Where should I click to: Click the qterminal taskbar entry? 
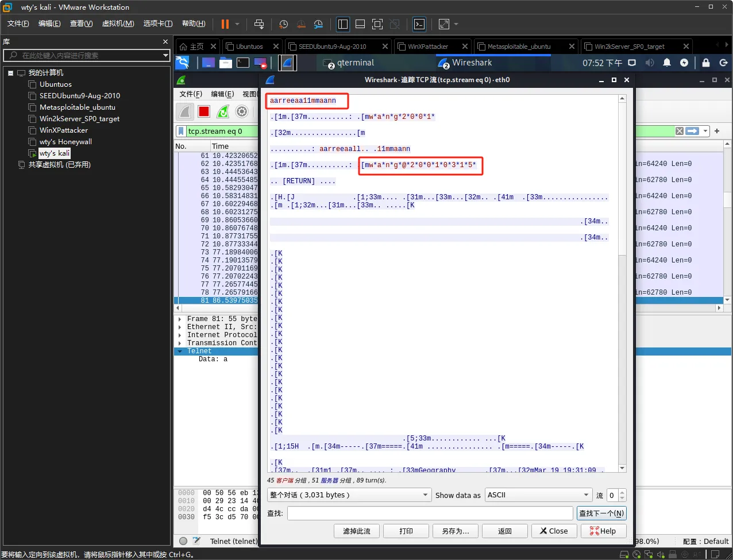pos(349,63)
